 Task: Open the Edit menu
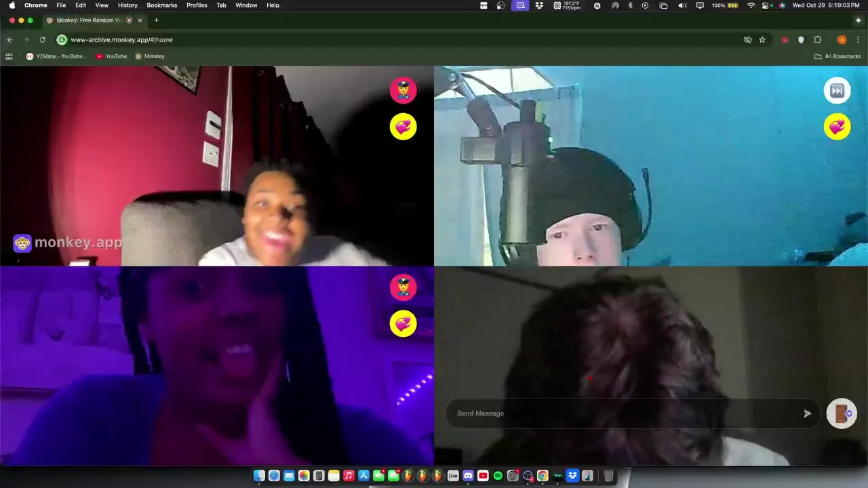click(x=81, y=5)
